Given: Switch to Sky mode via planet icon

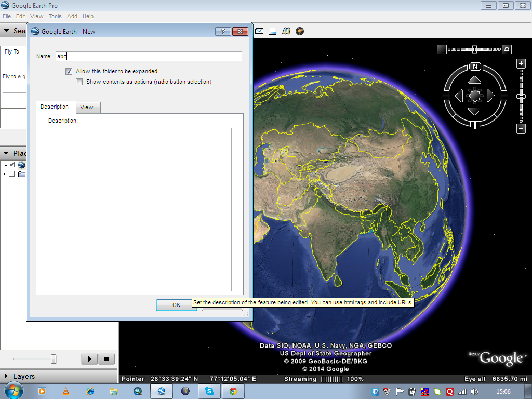Looking at the screenshot, I should 300,31.
